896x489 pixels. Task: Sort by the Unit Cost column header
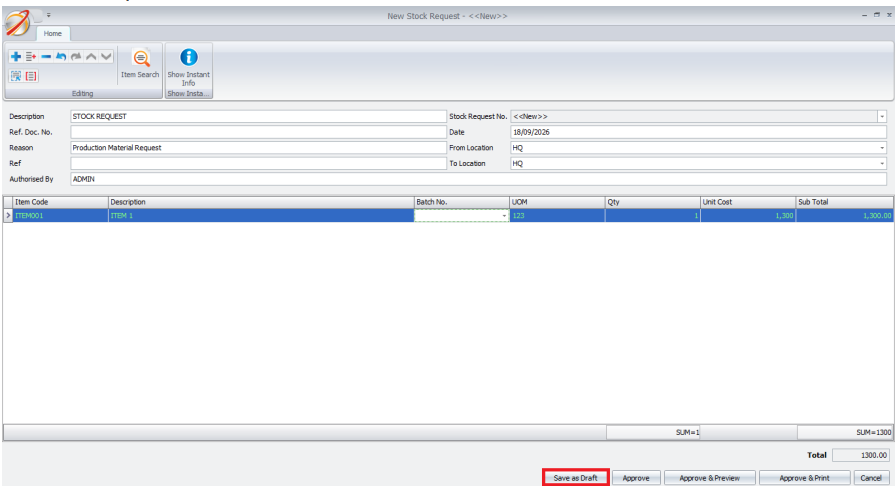coord(748,202)
